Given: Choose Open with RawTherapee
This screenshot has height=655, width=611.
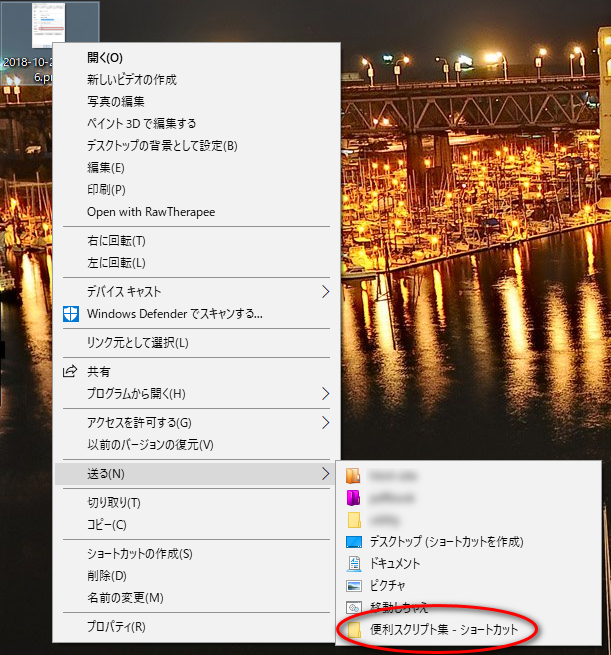Looking at the screenshot, I should click(151, 212).
